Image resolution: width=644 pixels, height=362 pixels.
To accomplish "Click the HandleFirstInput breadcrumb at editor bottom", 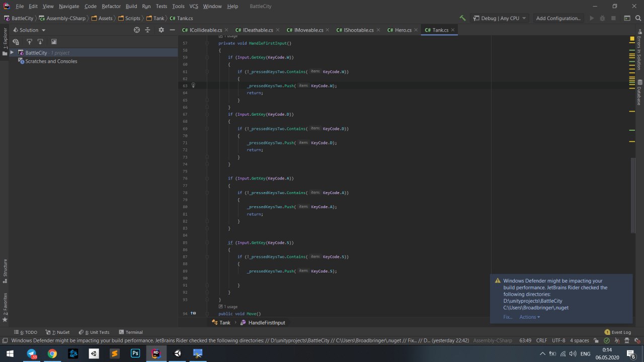I will click(262, 322).
